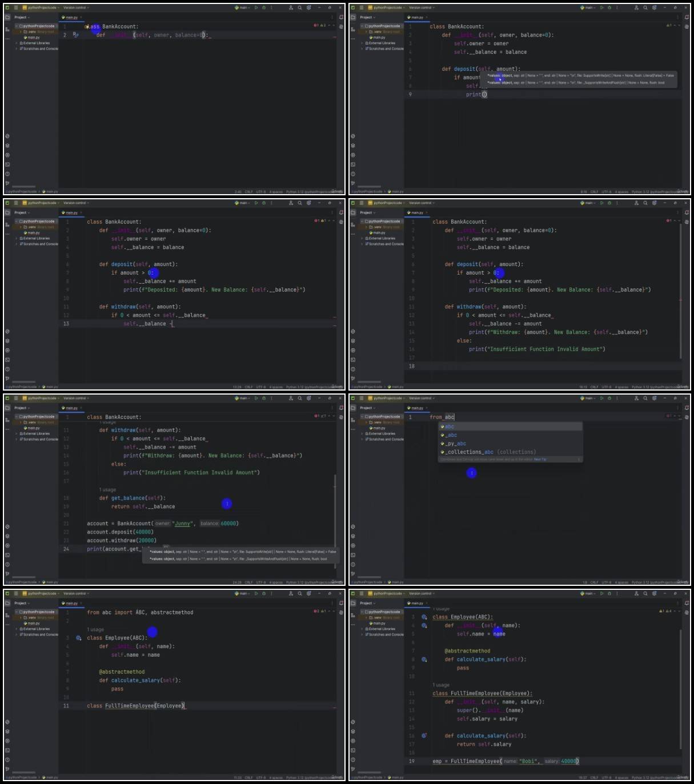Open main menu in two-line BankAccount screenshot
Screen dimensions: 694x784
tap(16, 8)
